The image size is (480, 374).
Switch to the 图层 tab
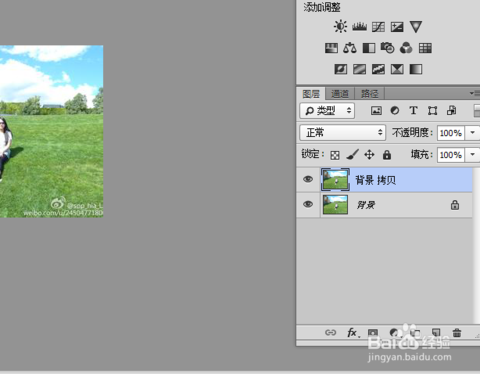tap(311, 94)
